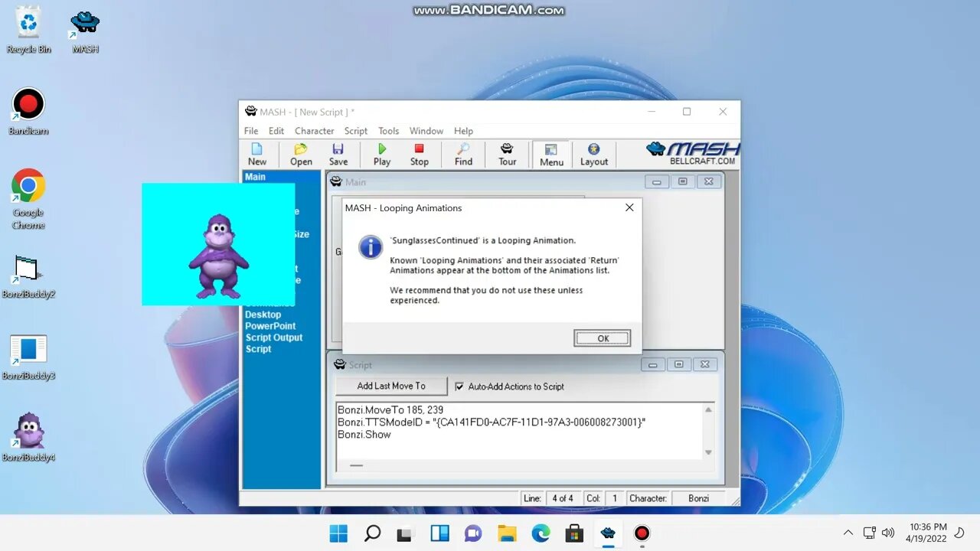
Task: Select PowerPoint in the sidebar menu
Action: [270, 326]
